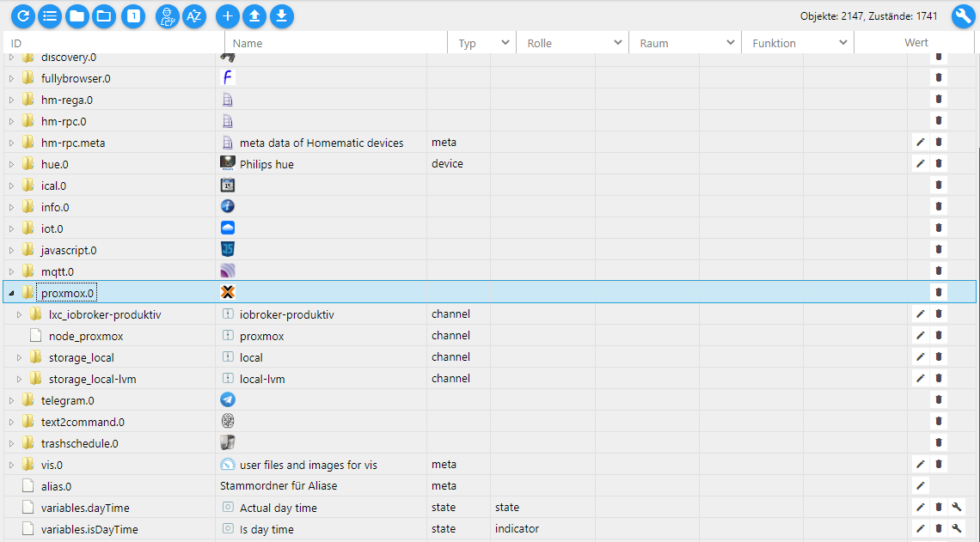
Task: Open the wrench settings for variables.dayTime
Action: [957, 507]
